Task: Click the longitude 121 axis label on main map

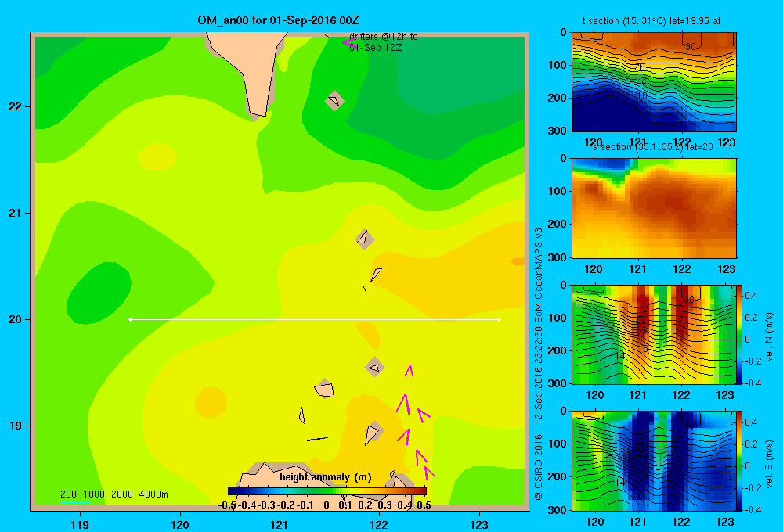Action: 280,524
